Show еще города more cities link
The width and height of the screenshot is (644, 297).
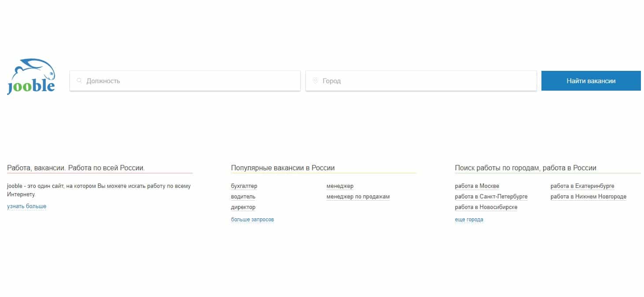pos(469,220)
